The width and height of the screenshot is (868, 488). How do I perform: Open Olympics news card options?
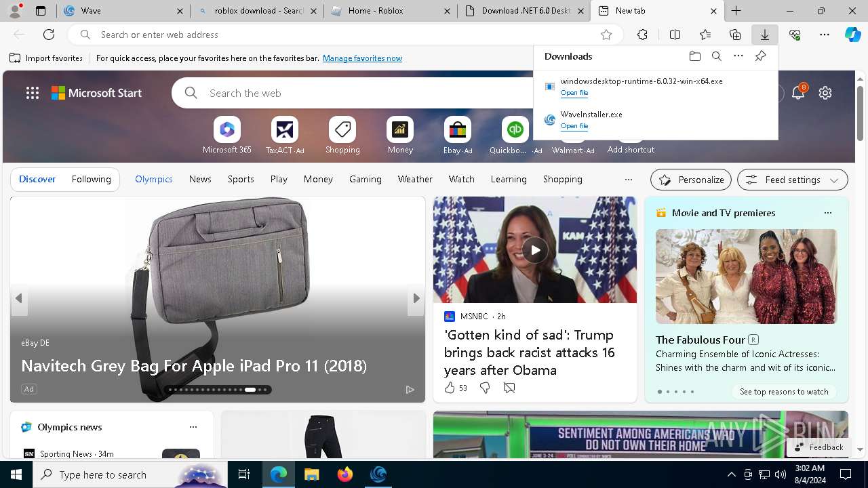[193, 427]
